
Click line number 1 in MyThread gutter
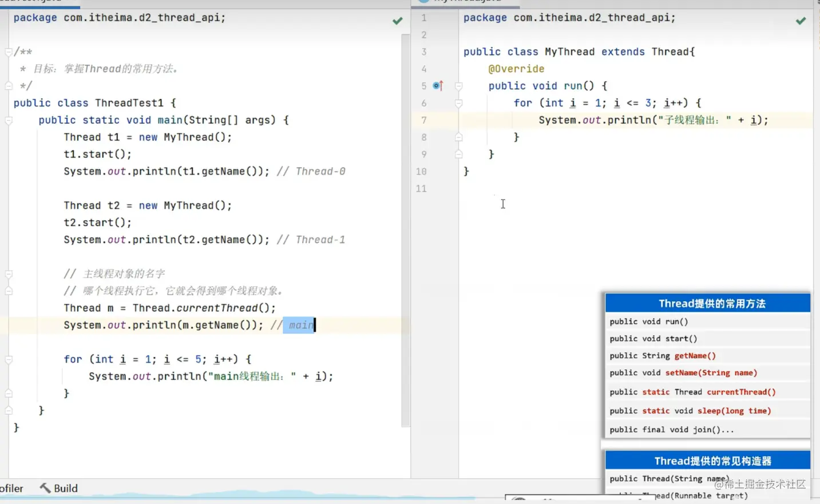(x=423, y=18)
